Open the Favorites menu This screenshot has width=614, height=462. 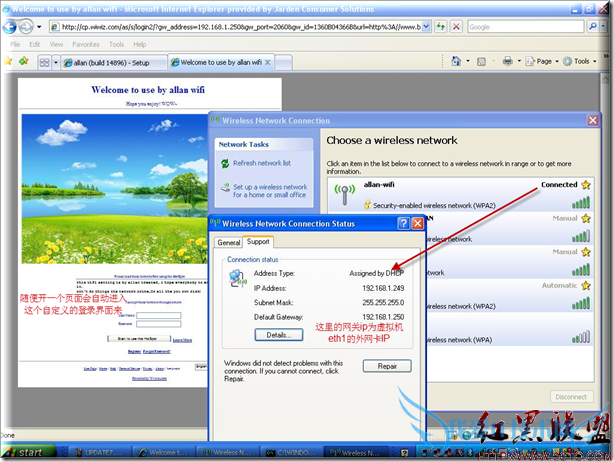click(85, 44)
